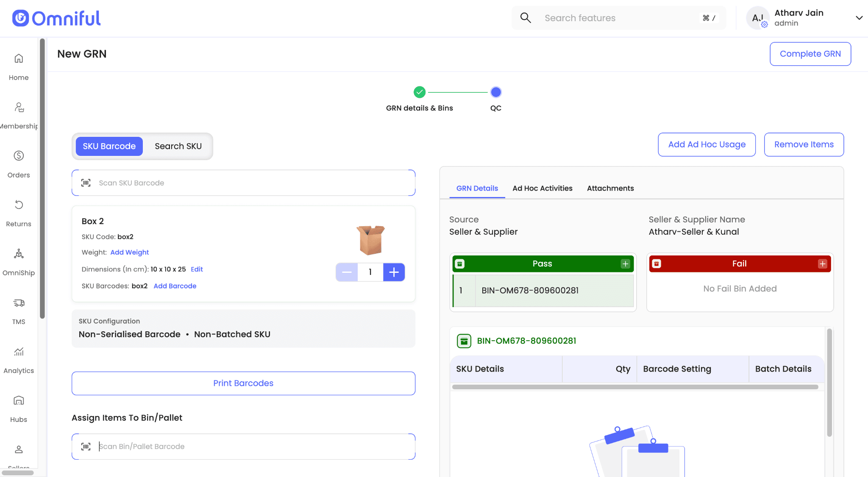Open Home from the sidebar
Image resolution: width=868 pixels, height=477 pixels.
coord(19,59)
